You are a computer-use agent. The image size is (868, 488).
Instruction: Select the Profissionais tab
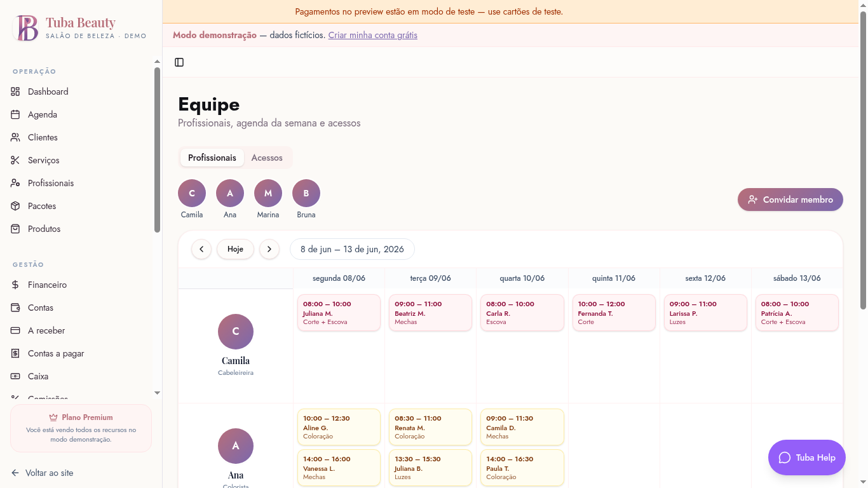point(212,158)
